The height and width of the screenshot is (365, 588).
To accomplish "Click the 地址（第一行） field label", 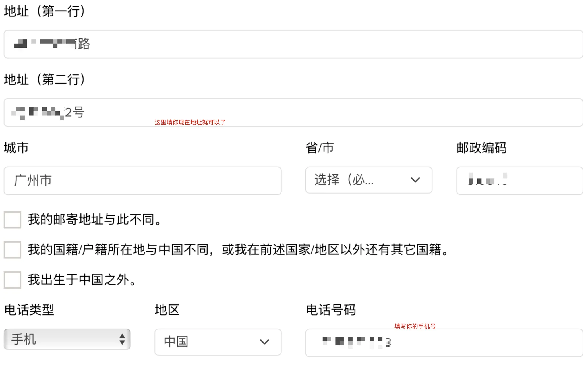I will [45, 11].
